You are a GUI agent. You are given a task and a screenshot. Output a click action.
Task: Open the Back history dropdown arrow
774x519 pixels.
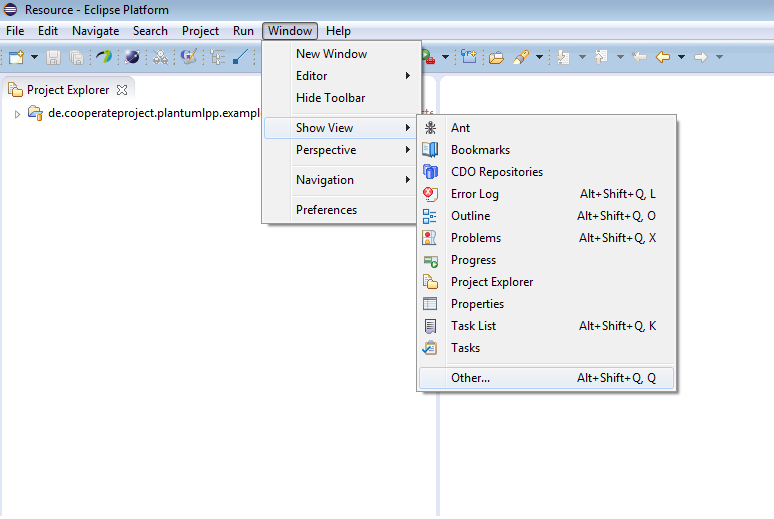pyautogui.click(x=681, y=58)
